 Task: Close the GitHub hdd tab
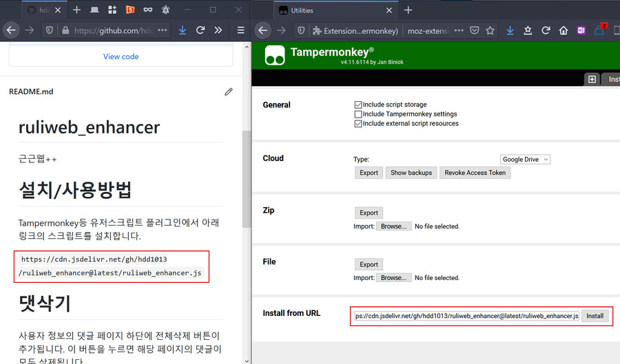(x=58, y=10)
